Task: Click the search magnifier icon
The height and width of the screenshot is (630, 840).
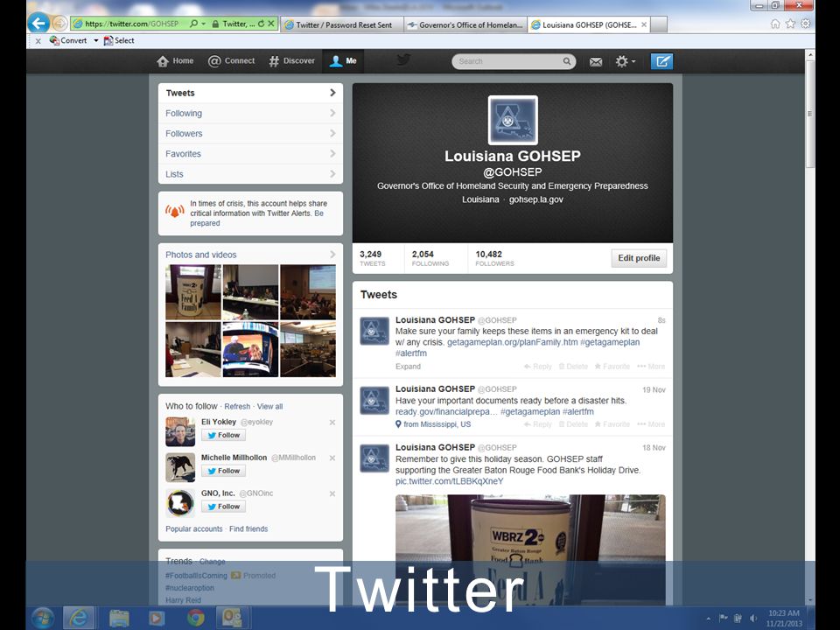Action: [566, 61]
